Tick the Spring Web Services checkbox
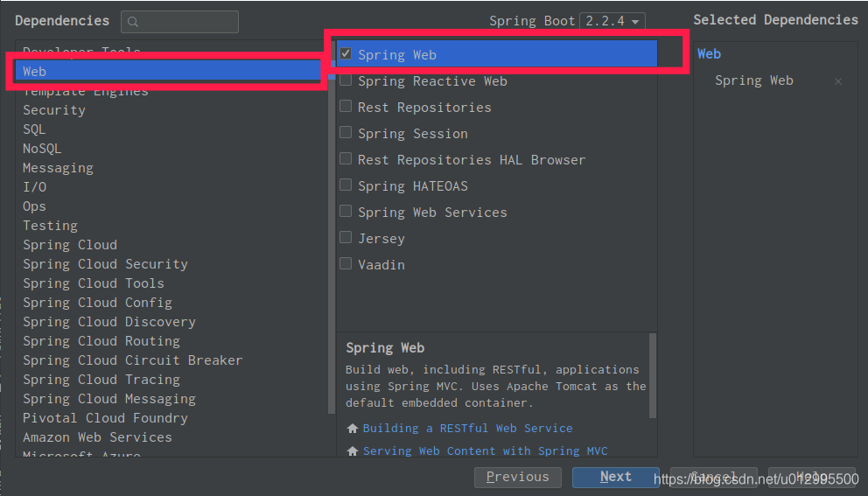 point(346,211)
